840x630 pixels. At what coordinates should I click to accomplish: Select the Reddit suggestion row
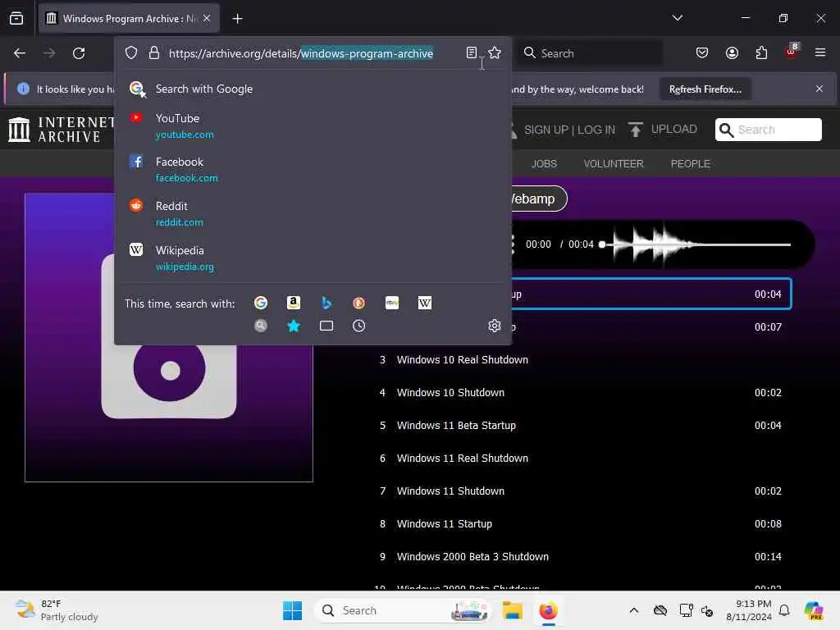pyautogui.click(x=313, y=214)
